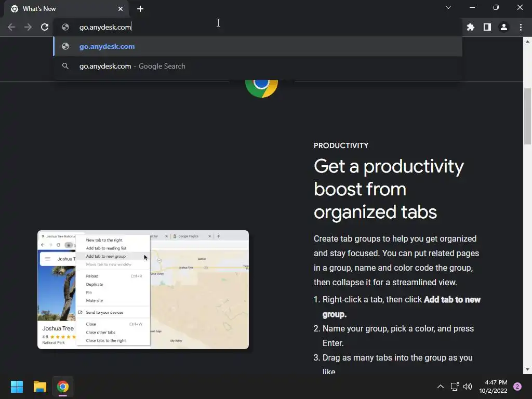Click the scrollbar up arrow

coord(527,42)
